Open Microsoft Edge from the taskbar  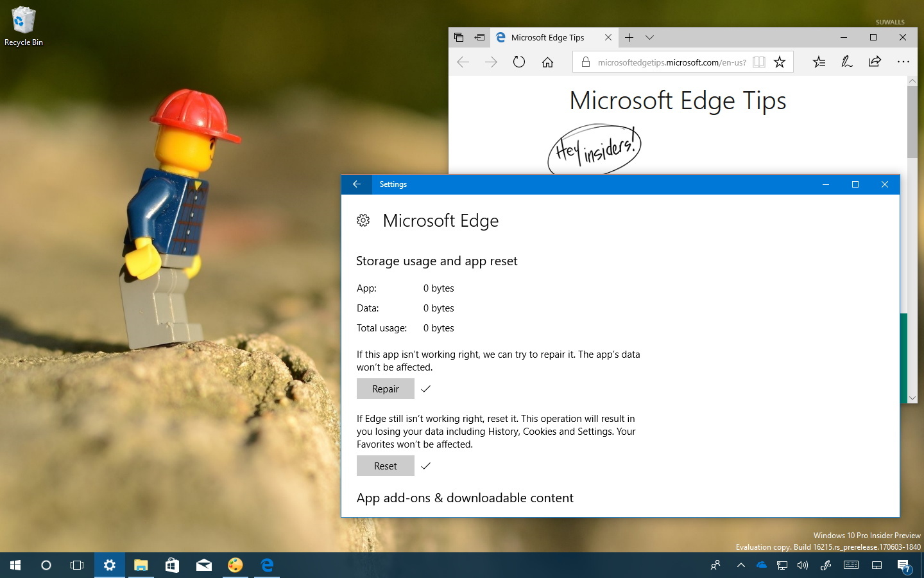point(266,565)
